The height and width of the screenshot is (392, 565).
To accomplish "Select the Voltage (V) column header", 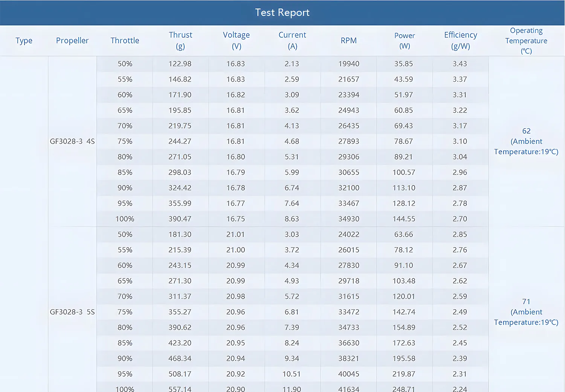I will point(236,41).
